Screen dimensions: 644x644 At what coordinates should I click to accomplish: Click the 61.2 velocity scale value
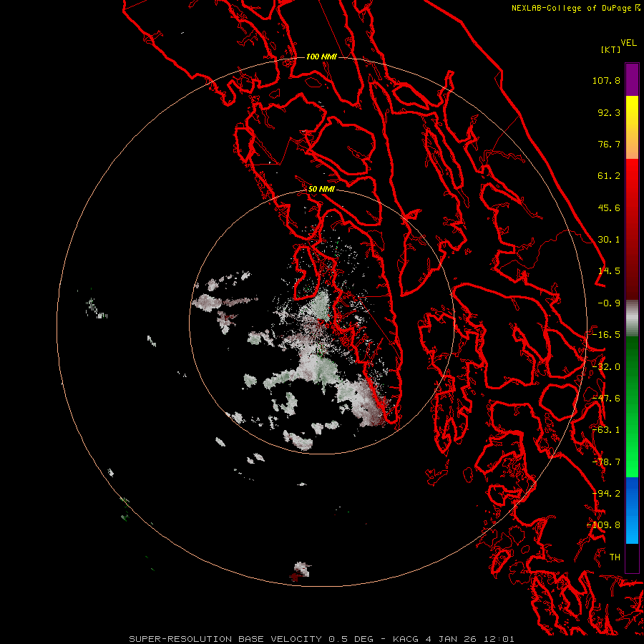coord(609,176)
